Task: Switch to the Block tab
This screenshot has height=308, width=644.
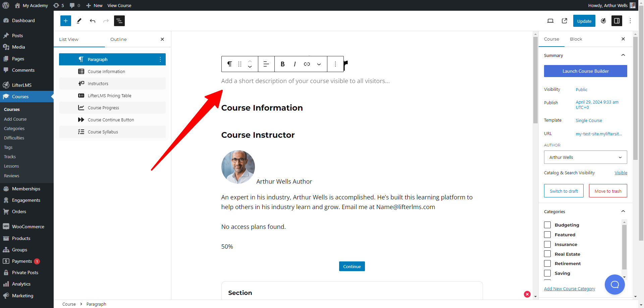Action: pyautogui.click(x=576, y=39)
